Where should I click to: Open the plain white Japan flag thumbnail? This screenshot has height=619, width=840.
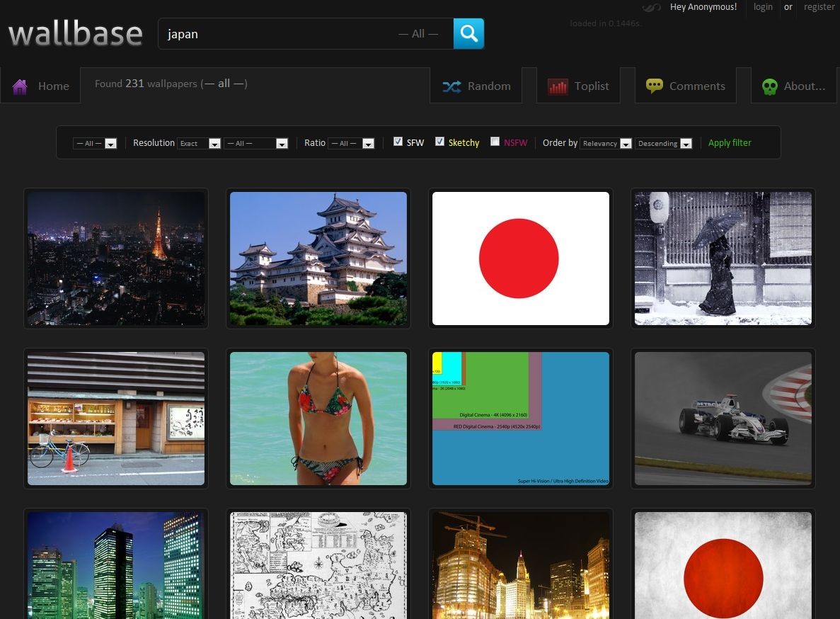point(521,259)
